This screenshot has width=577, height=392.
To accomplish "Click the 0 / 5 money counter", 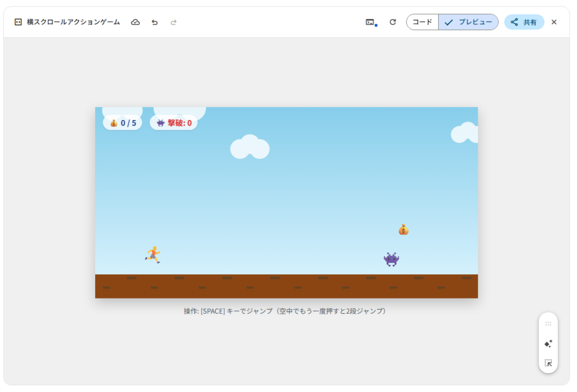I will coord(123,123).
